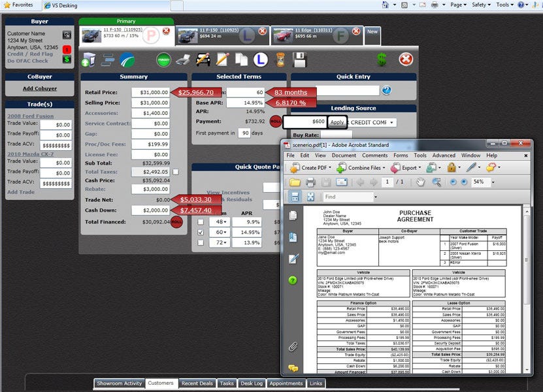This screenshot has height=392, width=543.
Task: Click the copy documents icon in desking toolbar
Action: [x=241, y=59]
